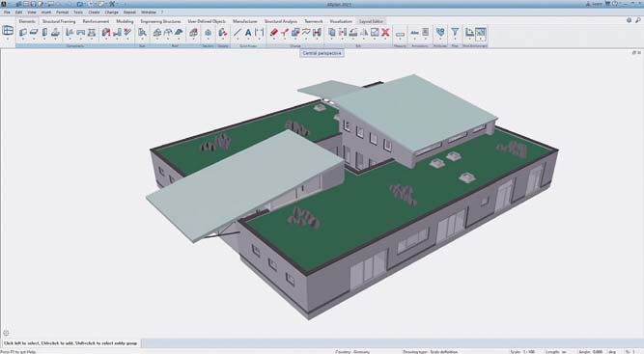Open dropdown arrow under the Column tool
The image size is (644, 354).
click(x=44, y=40)
